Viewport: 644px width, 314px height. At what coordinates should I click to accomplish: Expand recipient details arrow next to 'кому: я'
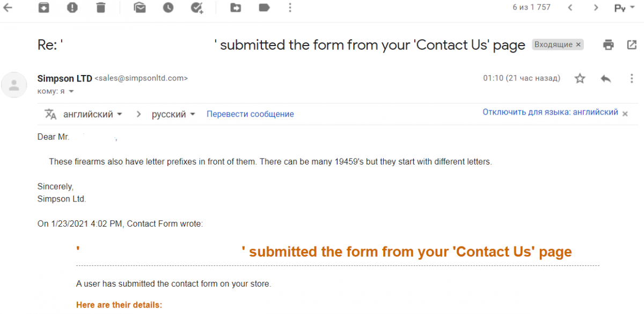point(71,92)
